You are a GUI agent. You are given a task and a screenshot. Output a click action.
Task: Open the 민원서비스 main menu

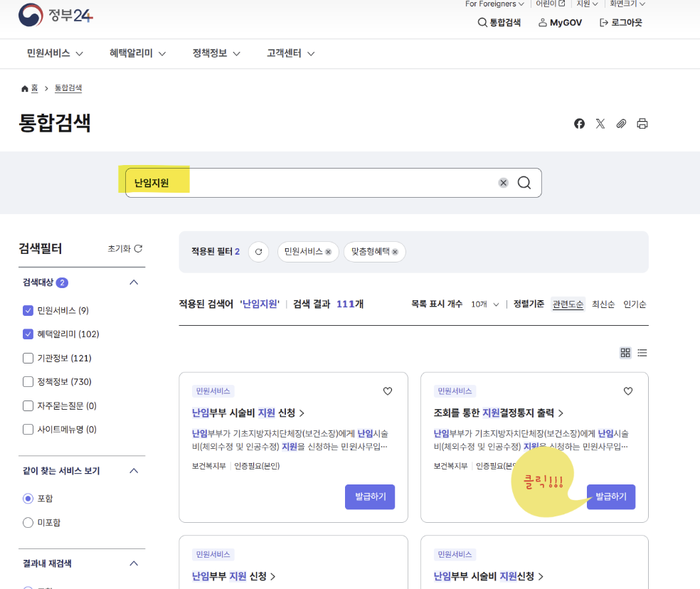(x=55, y=53)
